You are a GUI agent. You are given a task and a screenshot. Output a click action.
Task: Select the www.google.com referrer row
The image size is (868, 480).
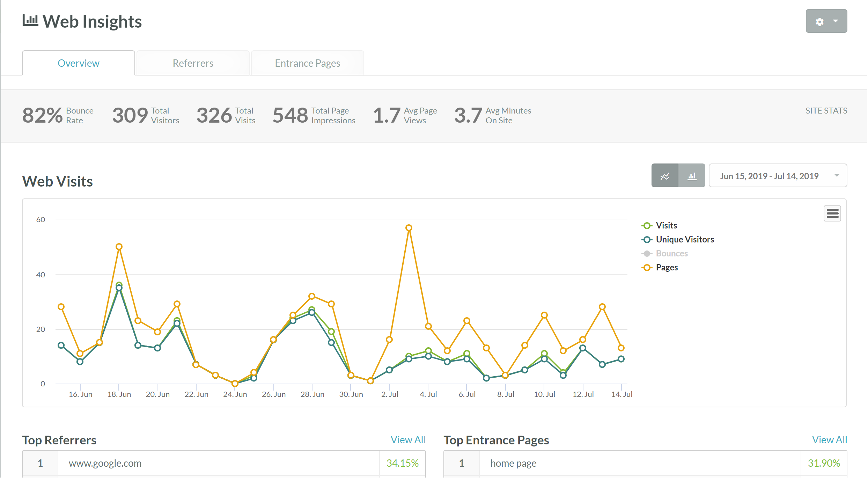coord(105,463)
